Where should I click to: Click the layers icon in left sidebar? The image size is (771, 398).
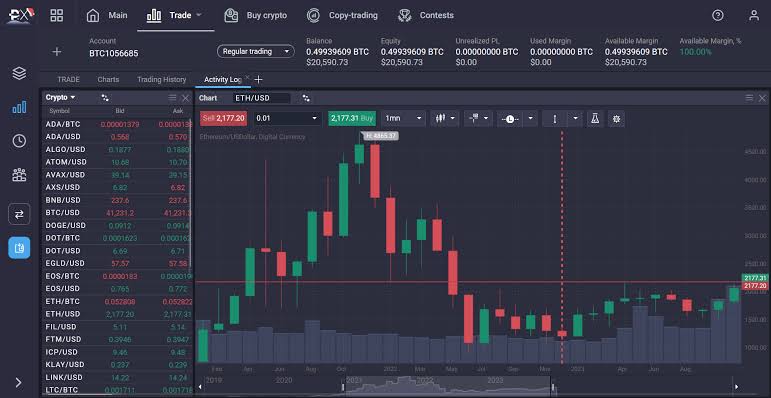coord(19,73)
